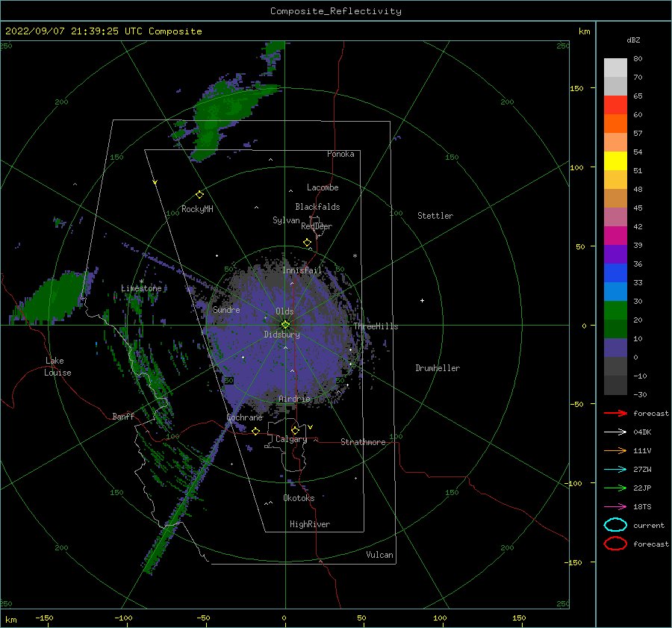
Task: Click the Innisfail city label
Action: click(x=302, y=270)
